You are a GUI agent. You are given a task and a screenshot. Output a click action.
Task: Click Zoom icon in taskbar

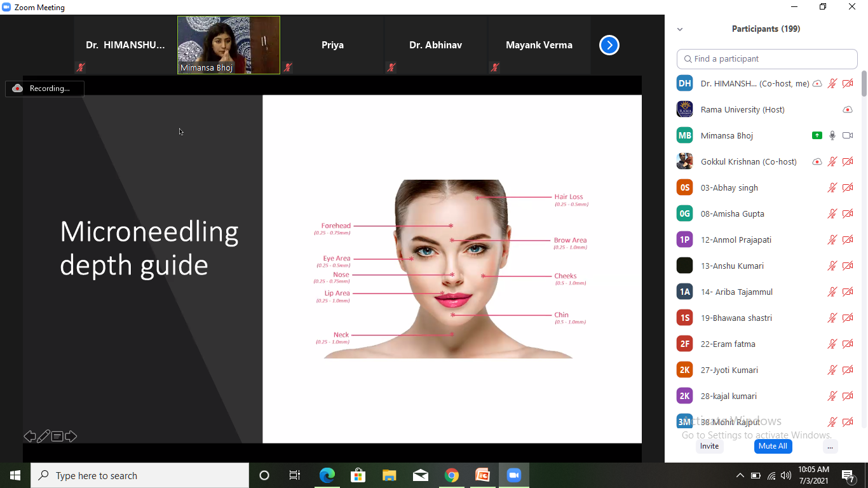click(x=513, y=475)
